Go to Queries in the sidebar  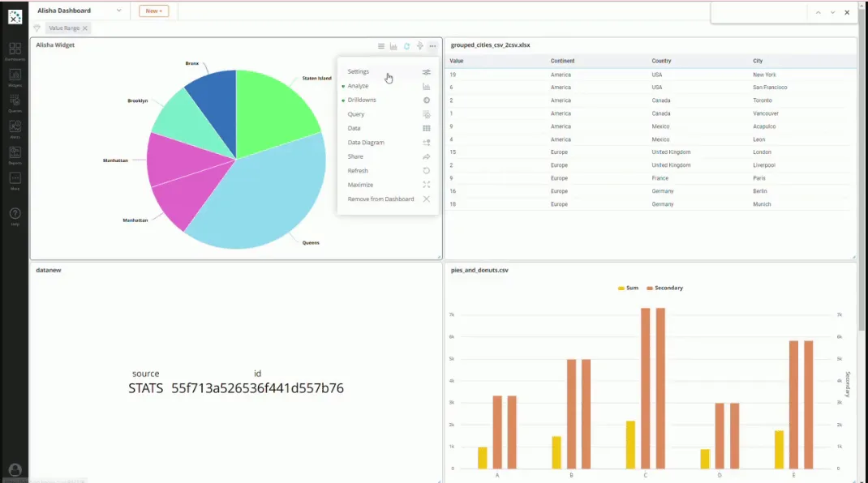(x=15, y=103)
